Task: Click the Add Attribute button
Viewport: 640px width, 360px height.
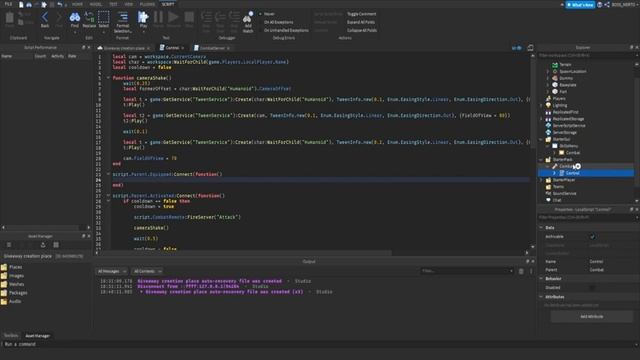Action: click(x=591, y=316)
